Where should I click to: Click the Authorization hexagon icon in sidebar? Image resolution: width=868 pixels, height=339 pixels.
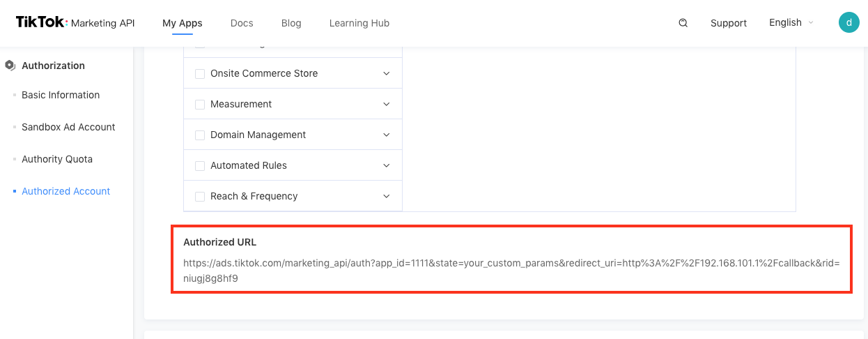tap(10, 66)
